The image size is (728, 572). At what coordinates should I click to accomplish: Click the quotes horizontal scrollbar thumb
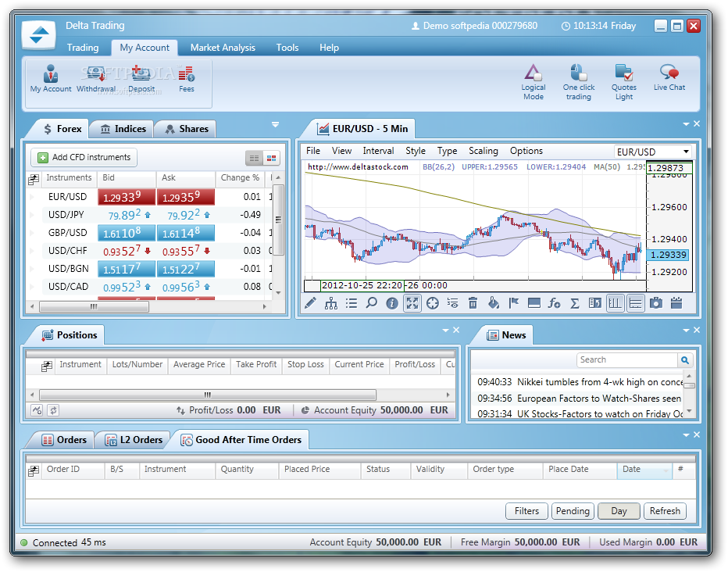point(95,306)
